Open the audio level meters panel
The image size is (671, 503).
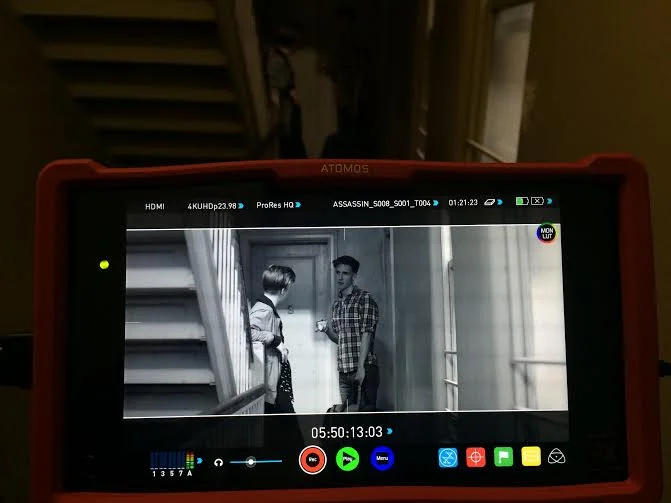coord(172,464)
